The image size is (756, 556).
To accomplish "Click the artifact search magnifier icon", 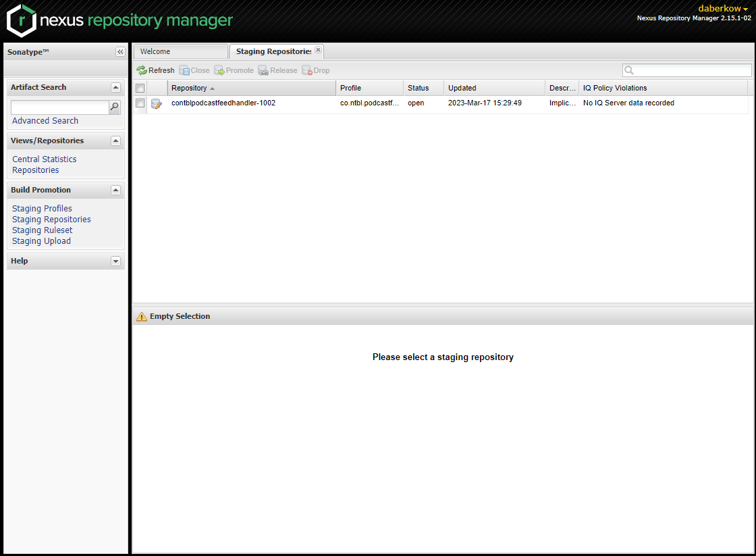I will click(x=115, y=107).
